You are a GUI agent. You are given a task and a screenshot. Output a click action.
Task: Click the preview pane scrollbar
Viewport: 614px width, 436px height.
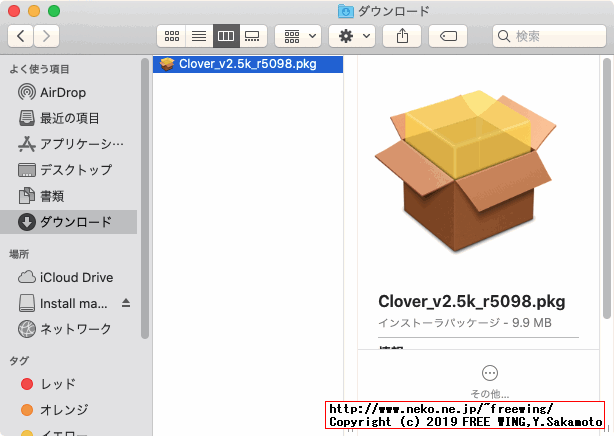pyautogui.click(x=607, y=188)
